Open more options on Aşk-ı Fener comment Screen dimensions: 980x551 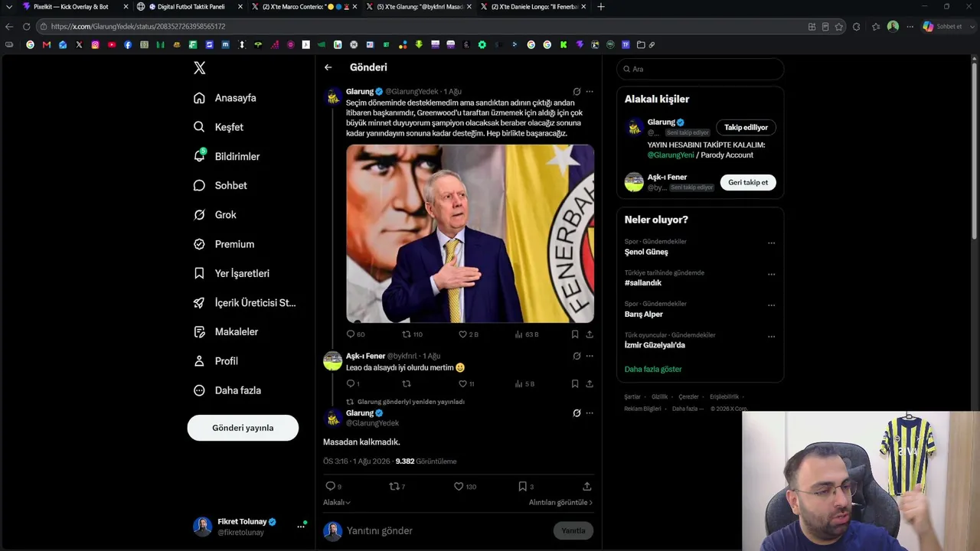click(x=590, y=356)
